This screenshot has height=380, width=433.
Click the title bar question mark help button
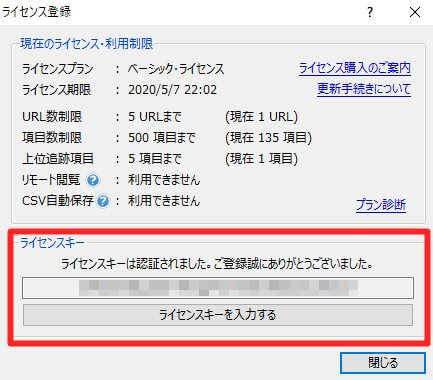tap(370, 12)
